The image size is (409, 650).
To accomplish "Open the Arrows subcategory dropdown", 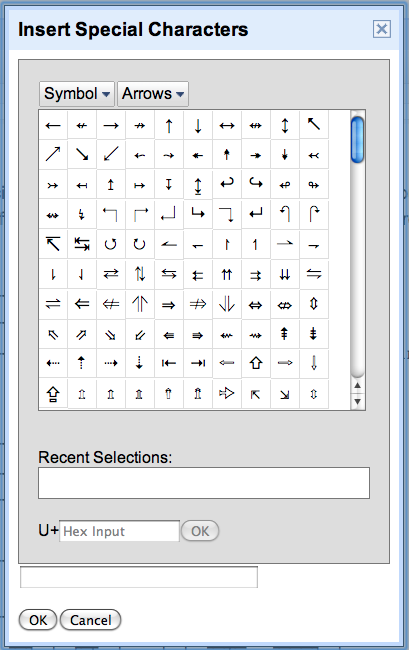I will click(x=153, y=94).
